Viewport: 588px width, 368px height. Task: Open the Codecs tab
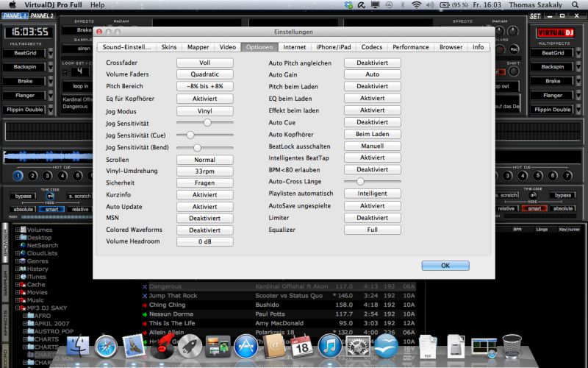click(372, 47)
